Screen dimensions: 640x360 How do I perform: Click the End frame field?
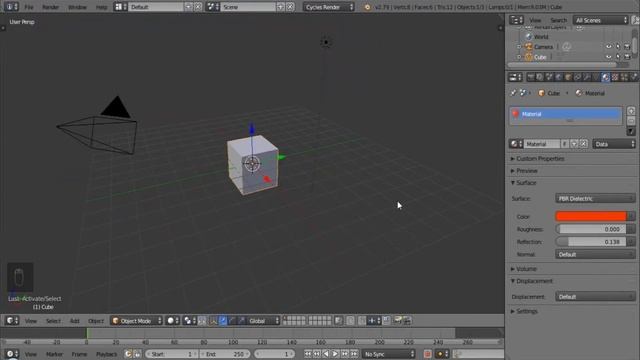tap(224, 354)
